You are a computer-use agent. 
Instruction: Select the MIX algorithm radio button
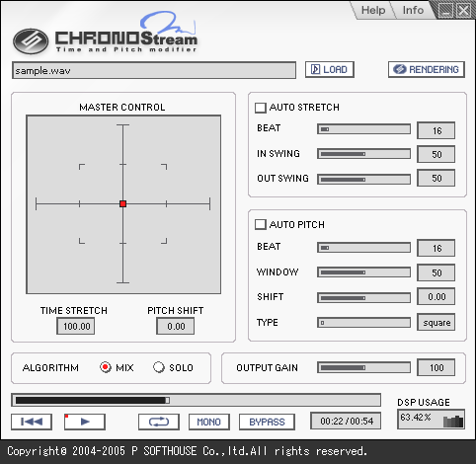[106, 367]
